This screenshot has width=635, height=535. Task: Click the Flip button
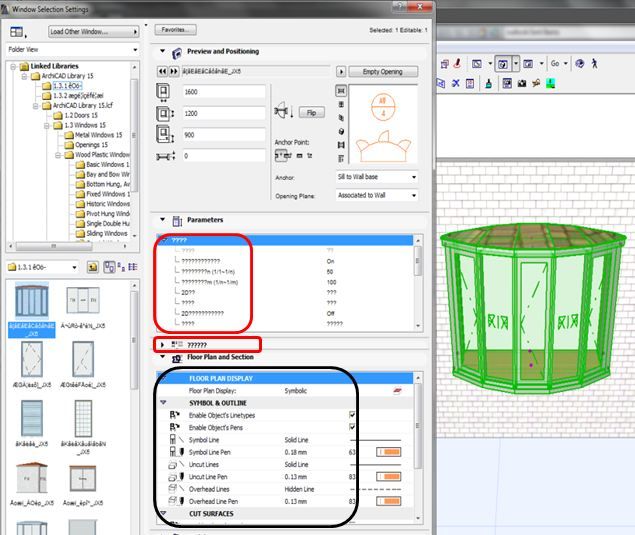coord(311,113)
